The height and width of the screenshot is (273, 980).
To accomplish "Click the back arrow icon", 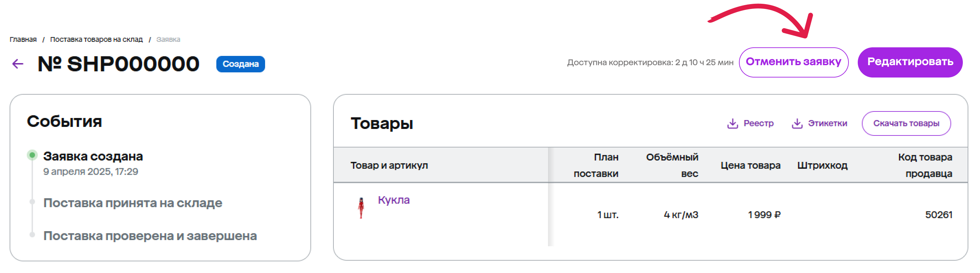I will click(x=18, y=64).
